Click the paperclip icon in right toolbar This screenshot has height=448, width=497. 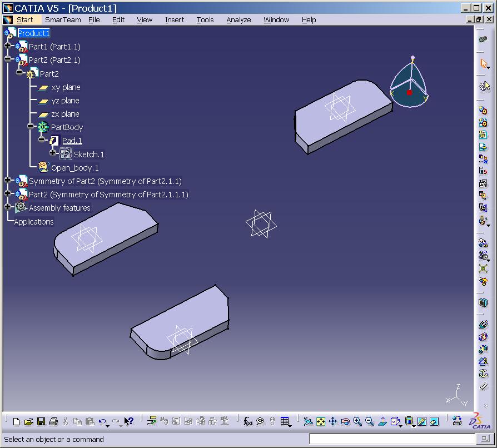pos(483,386)
